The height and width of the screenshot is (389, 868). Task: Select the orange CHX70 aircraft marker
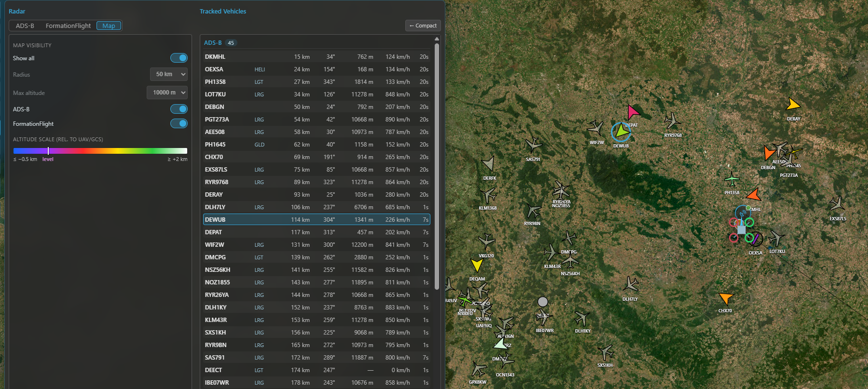pyautogui.click(x=725, y=298)
